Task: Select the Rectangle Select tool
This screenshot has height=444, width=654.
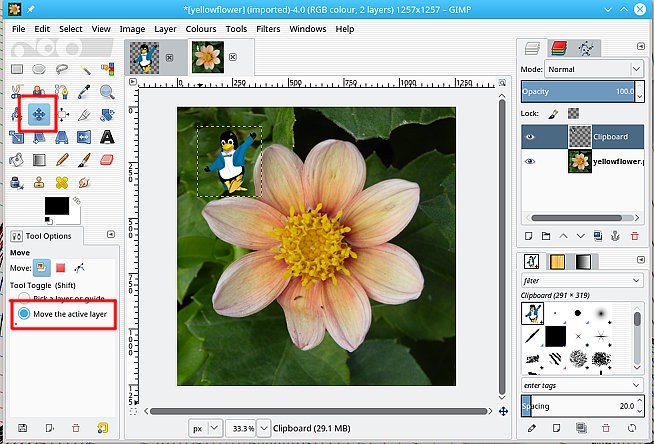Action: click(x=17, y=69)
